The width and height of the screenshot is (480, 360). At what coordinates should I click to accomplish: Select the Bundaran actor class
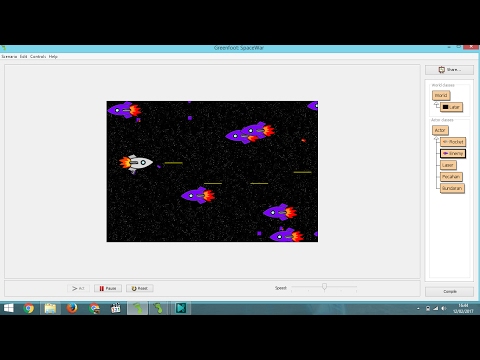[x=452, y=188]
